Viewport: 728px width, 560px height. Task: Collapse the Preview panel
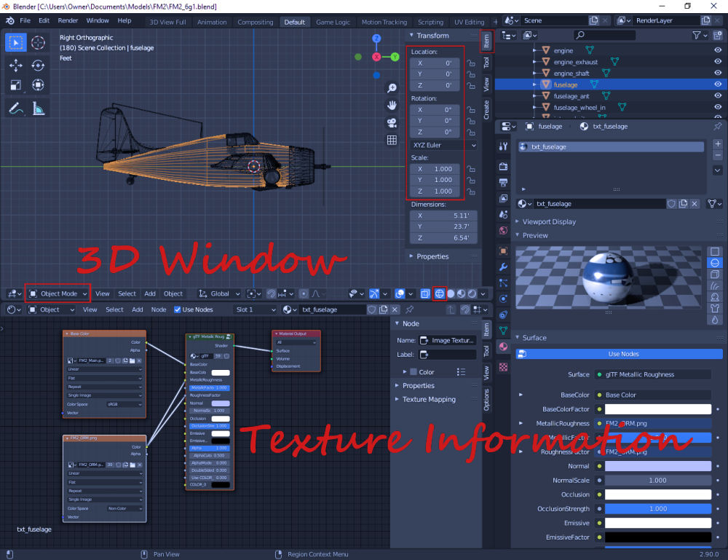[x=535, y=235]
